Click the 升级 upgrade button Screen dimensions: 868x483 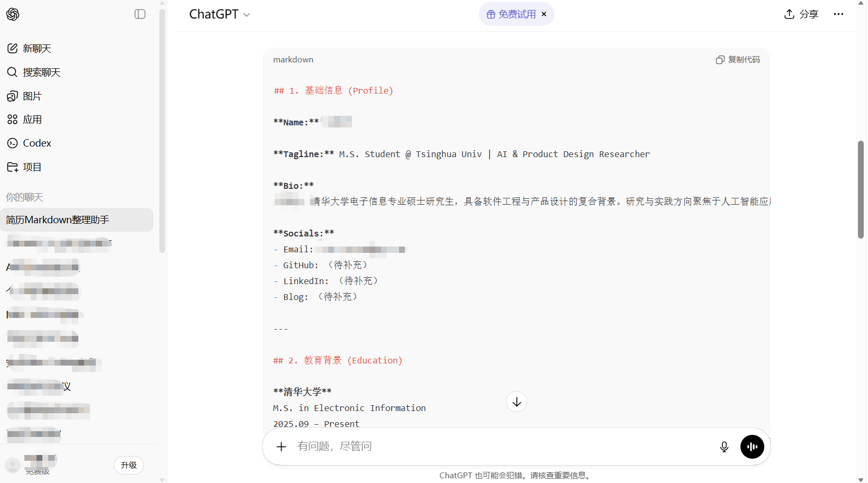129,466
